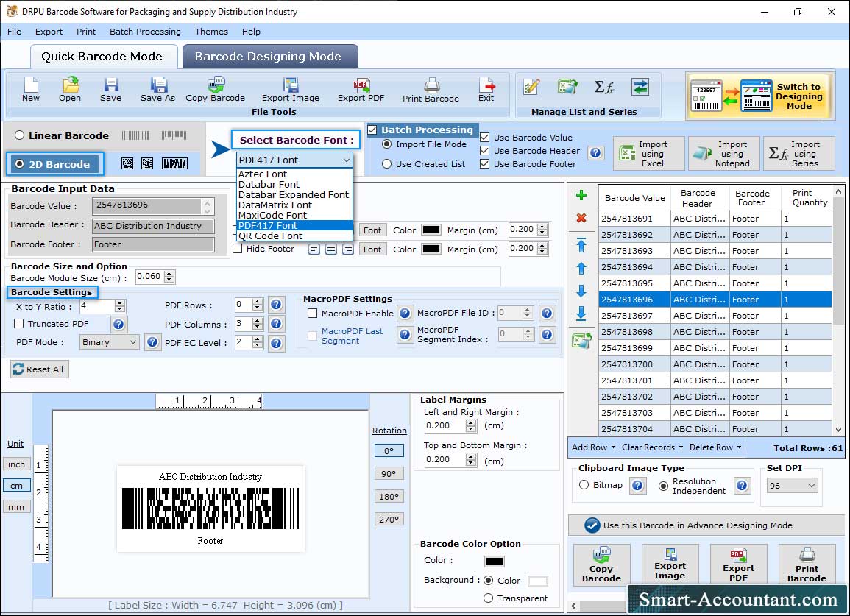The height and width of the screenshot is (616, 850).
Task: Select Bitmap clipboard image type
Action: (x=584, y=485)
